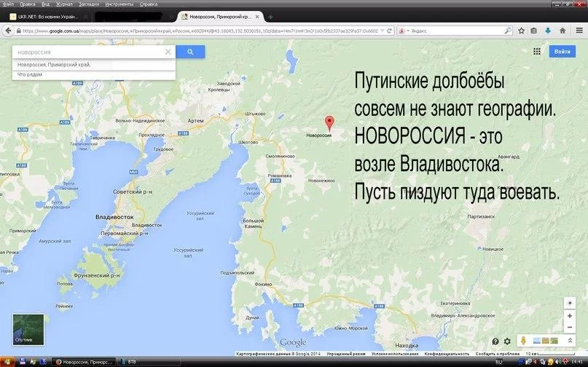The height and width of the screenshot is (367, 588).
Task: Click the Yandex search magnifier
Action: 507,31
